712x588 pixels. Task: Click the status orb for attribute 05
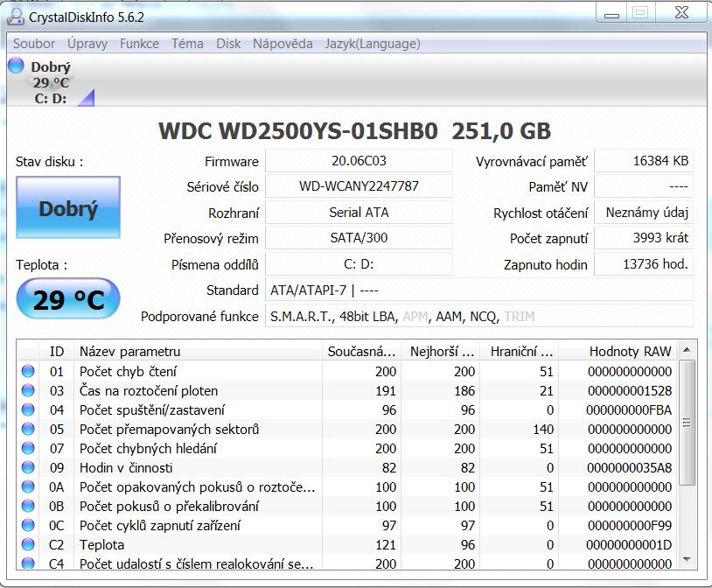point(28,429)
